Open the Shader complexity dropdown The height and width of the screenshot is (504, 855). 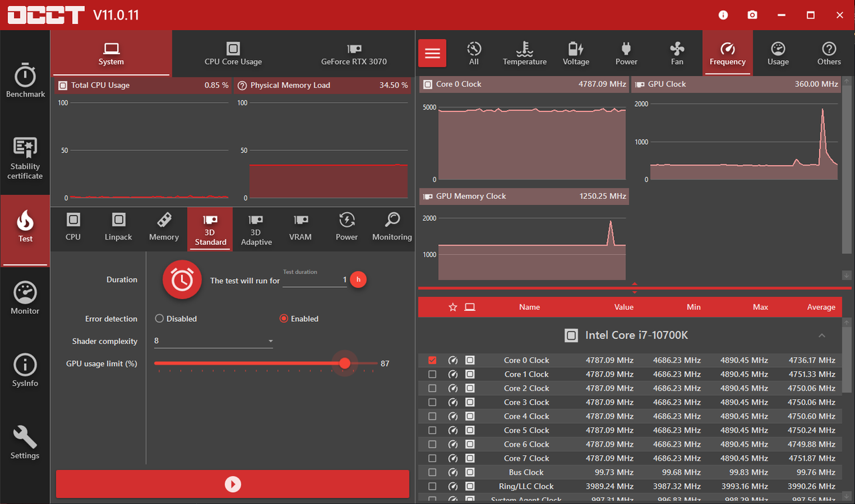(x=214, y=341)
